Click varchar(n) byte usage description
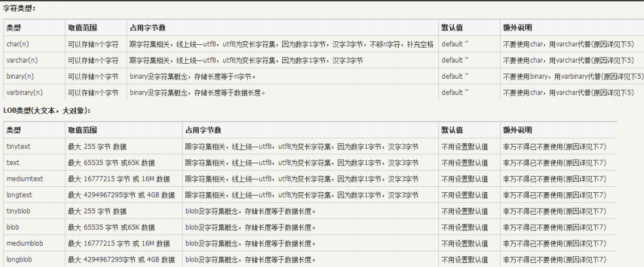Image resolution: width=644 pixels, height=267 pixels. pyautogui.click(x=246, y=60)
